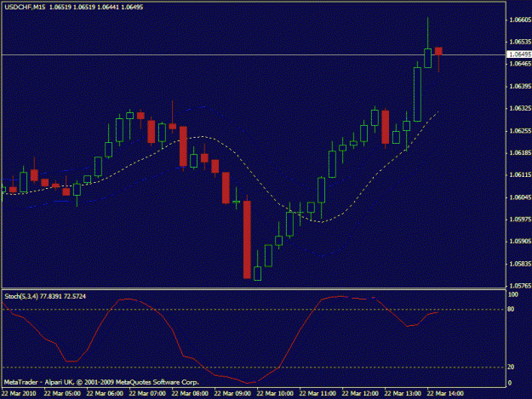This screenshot has width=532, height=399.
Task: Click the 22 Mar 08:00 time label
Action: tap(190, 394)
